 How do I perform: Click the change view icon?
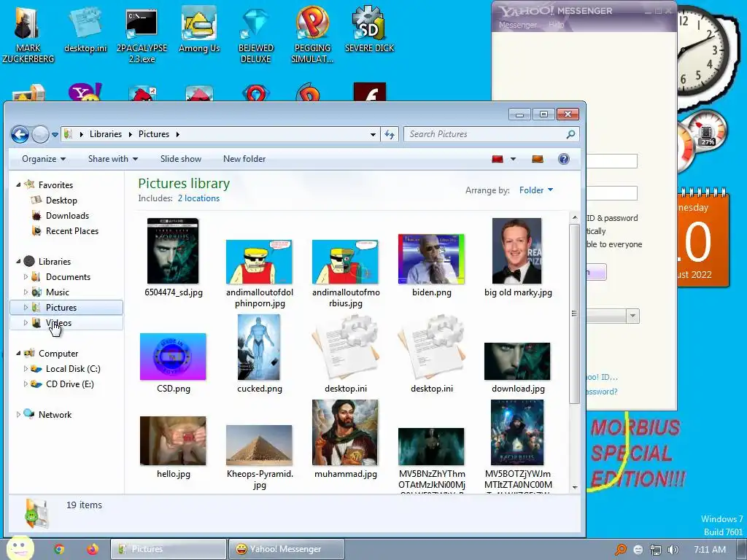pos(498,159)
